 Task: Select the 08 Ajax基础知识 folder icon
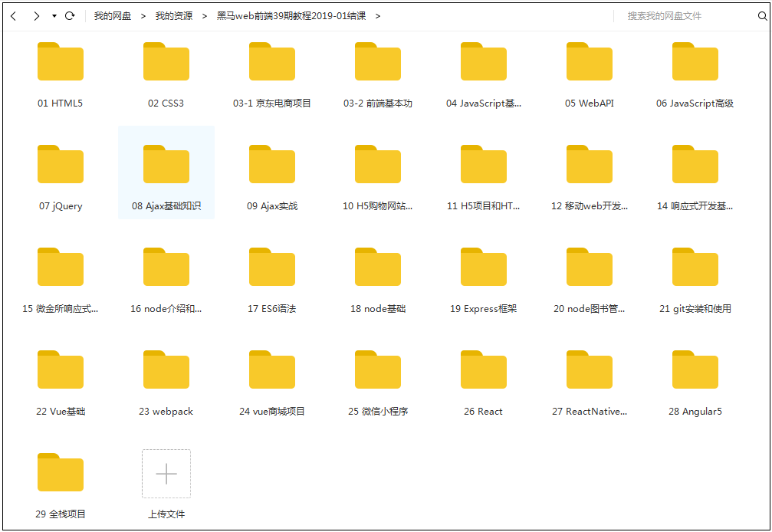166,164
